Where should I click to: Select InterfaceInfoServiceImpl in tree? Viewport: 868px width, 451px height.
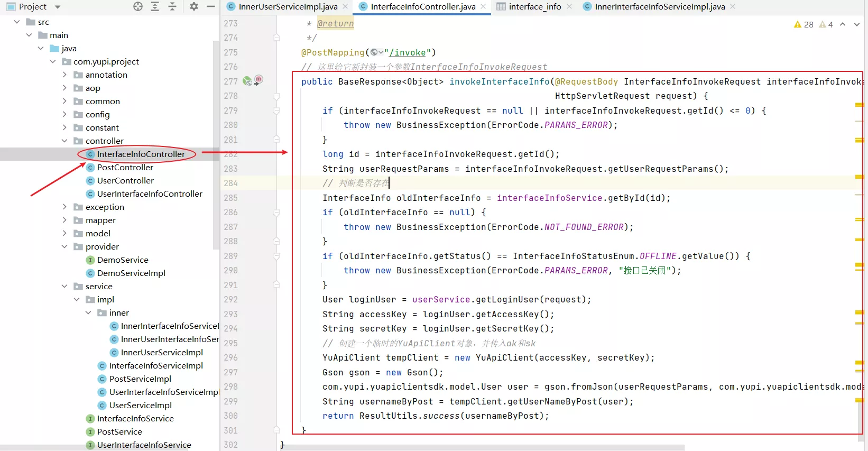(x=156, y=365)
